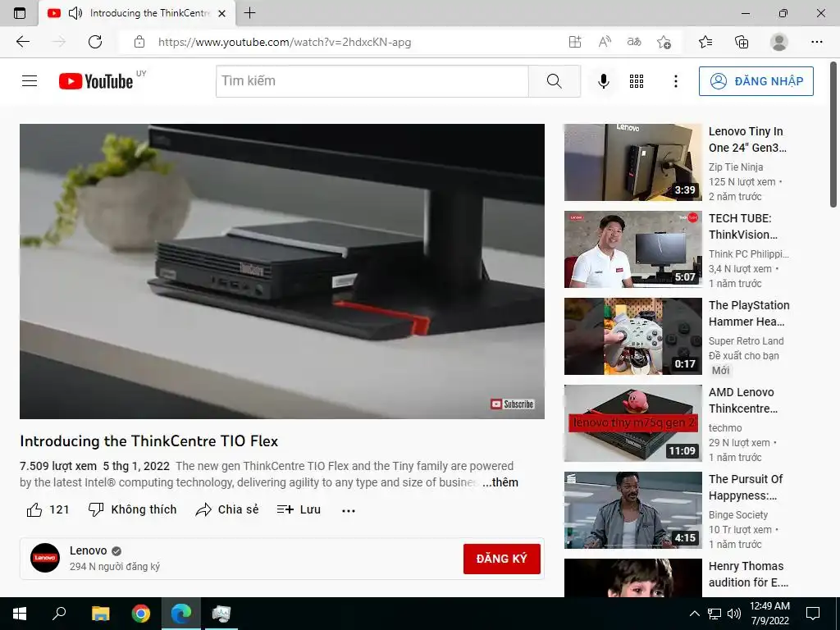Add this page to favorites
Viewport: 840px width, 630px height.
pyautogui.click(x=664, y=42)
